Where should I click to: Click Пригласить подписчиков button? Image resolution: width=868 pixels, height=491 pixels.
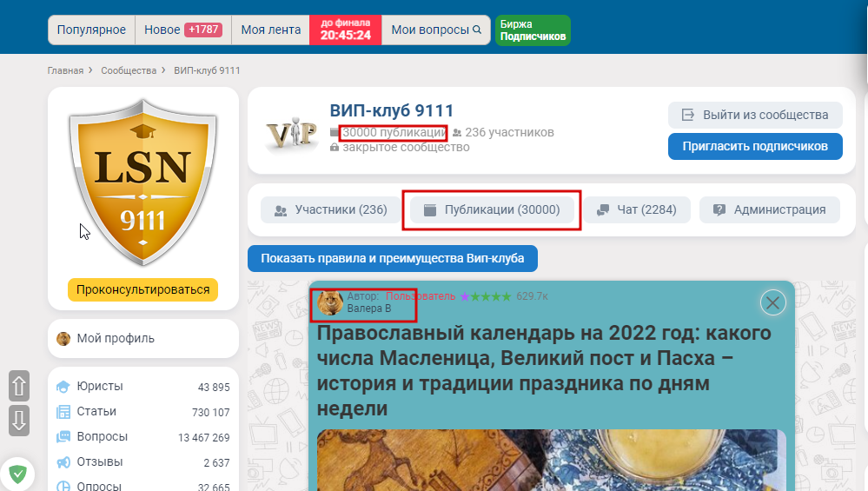pyautogui.click(x=755, y=146)
